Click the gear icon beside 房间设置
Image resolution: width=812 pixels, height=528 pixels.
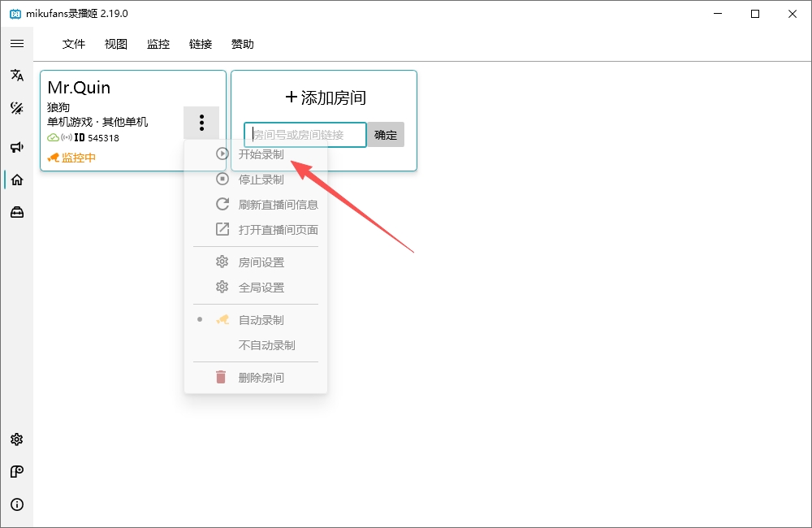point(222,262)
